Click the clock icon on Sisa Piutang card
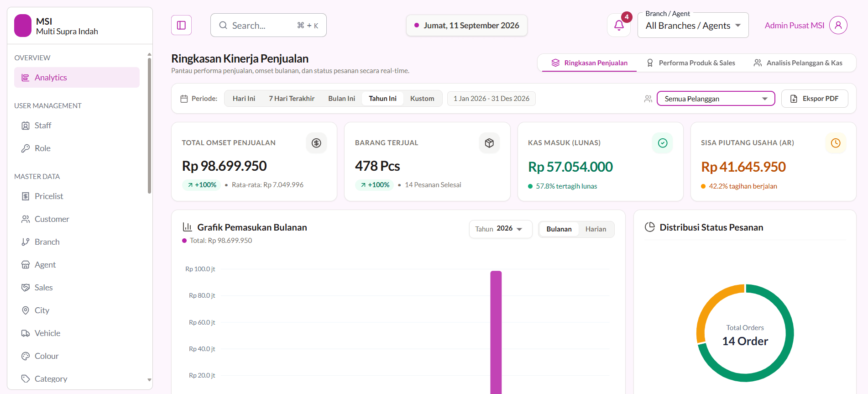The width and height of the screenshot is (868, 394). (836, 143)
